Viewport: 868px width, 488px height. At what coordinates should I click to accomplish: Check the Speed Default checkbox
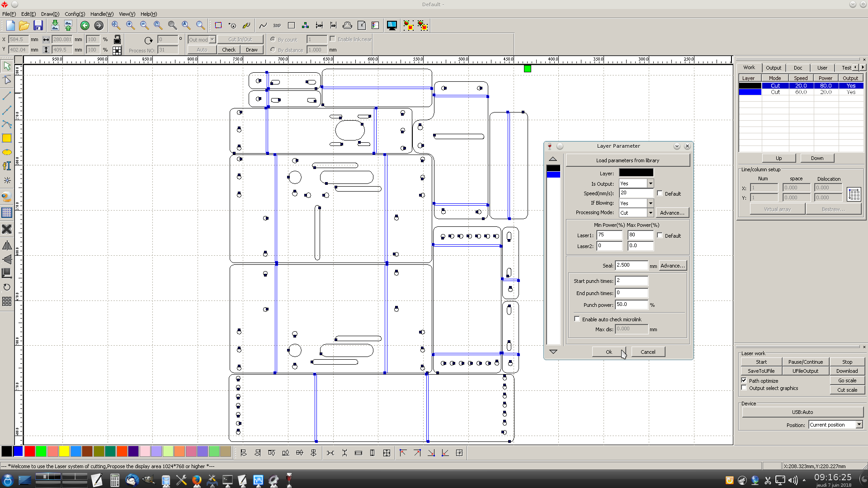(x=660, y=193)
